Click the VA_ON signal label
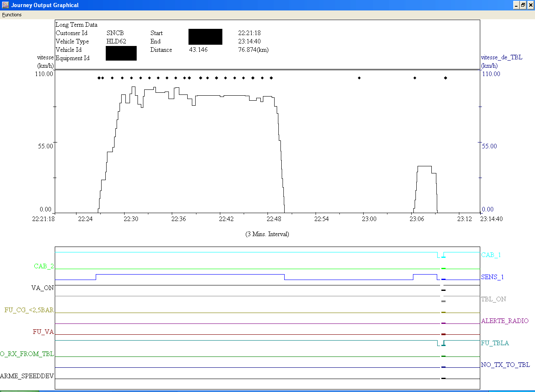Image resolution: width=535 pixels, height=392 pixels. coord(43,288)
